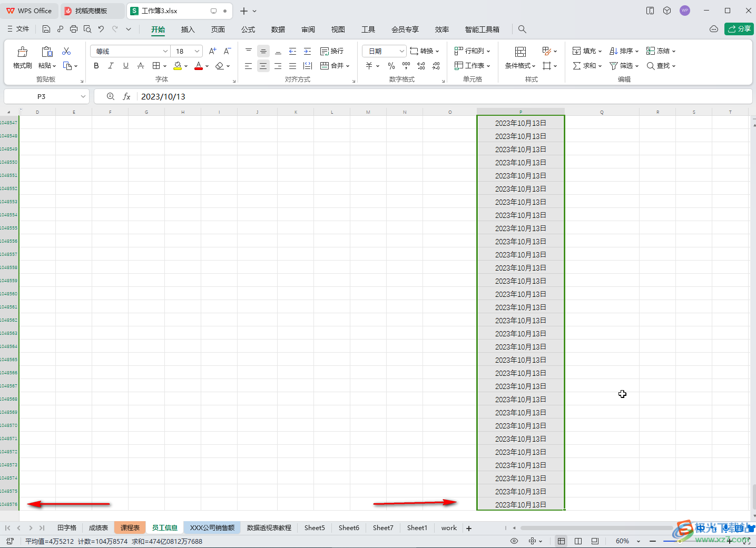756x548 pixels.
Task: Click the Print icon in quick toolbar
Action: [74, 29]
